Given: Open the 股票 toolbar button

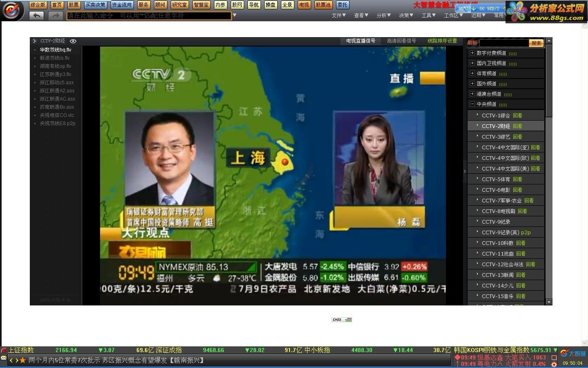Looking at the screenshot, I should click(x=73, y=5).
